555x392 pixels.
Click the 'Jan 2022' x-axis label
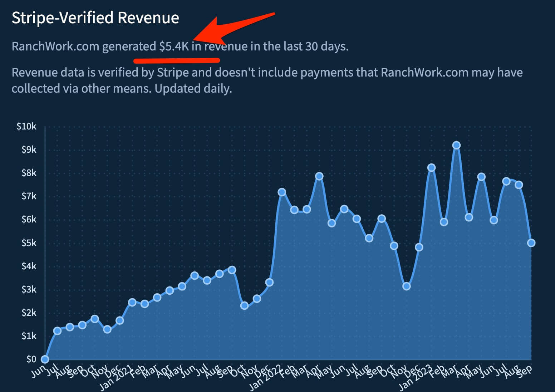(266, 377)
